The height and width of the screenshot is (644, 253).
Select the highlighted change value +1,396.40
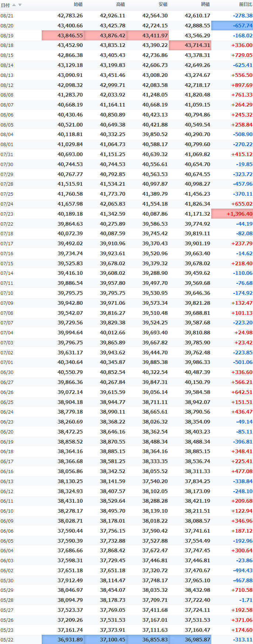tap(232, 214)
